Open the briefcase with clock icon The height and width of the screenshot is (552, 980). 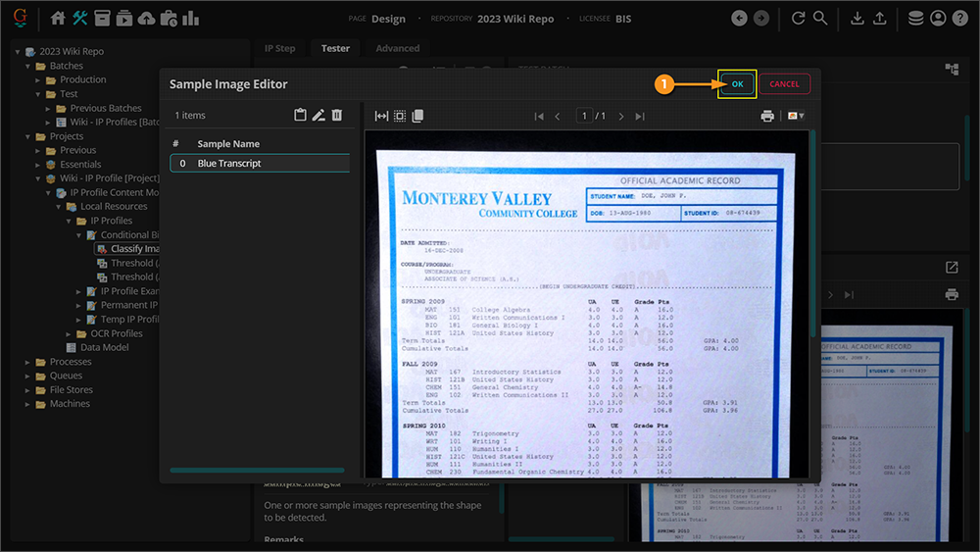[169, 19]
